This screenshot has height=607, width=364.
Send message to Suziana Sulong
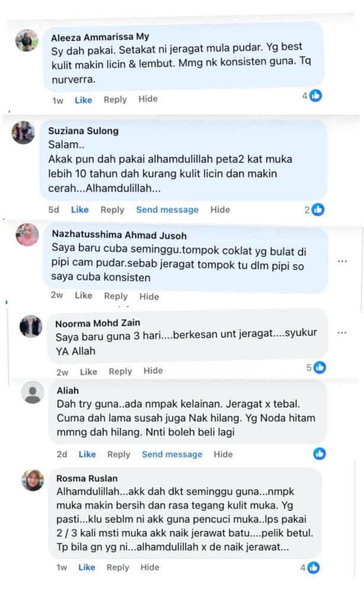pyautogui.click(x=167, y=209)
